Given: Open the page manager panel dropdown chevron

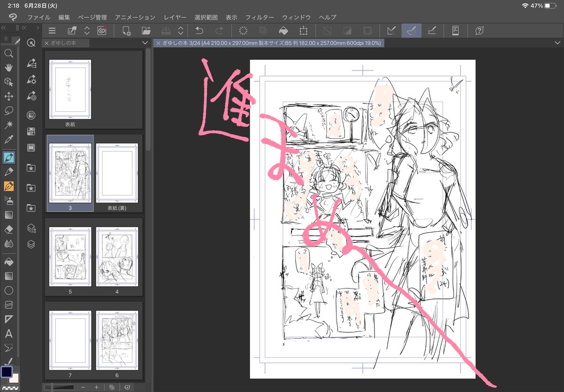Looking at the screenshot, I should click(145, 43).
